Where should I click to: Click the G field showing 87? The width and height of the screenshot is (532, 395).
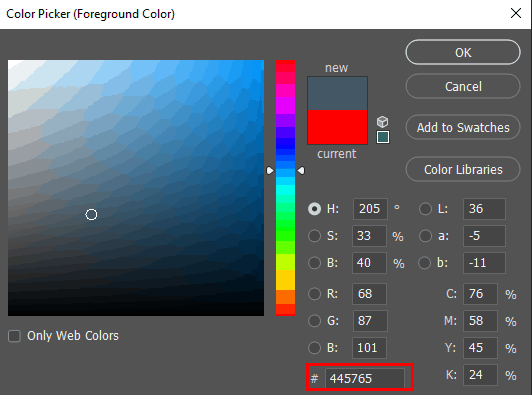tap(370, 321)
